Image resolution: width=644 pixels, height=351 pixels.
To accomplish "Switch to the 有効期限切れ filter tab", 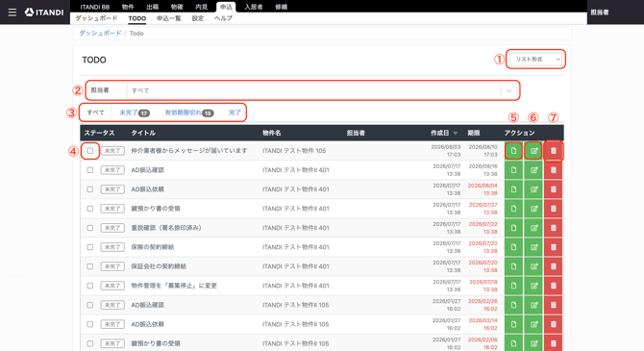I will (189, 113).
